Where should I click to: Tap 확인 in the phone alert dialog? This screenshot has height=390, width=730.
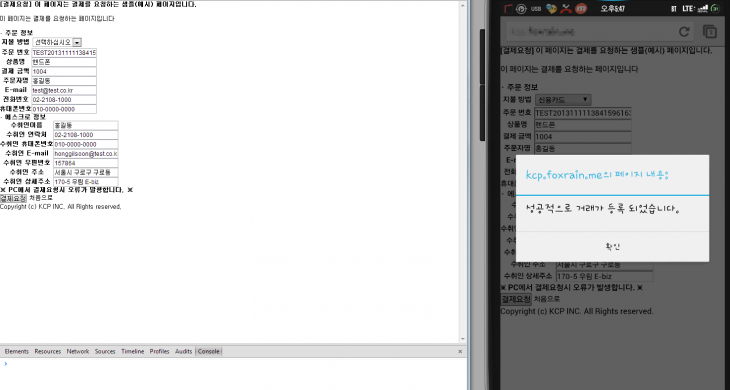[x=613, y=247]
